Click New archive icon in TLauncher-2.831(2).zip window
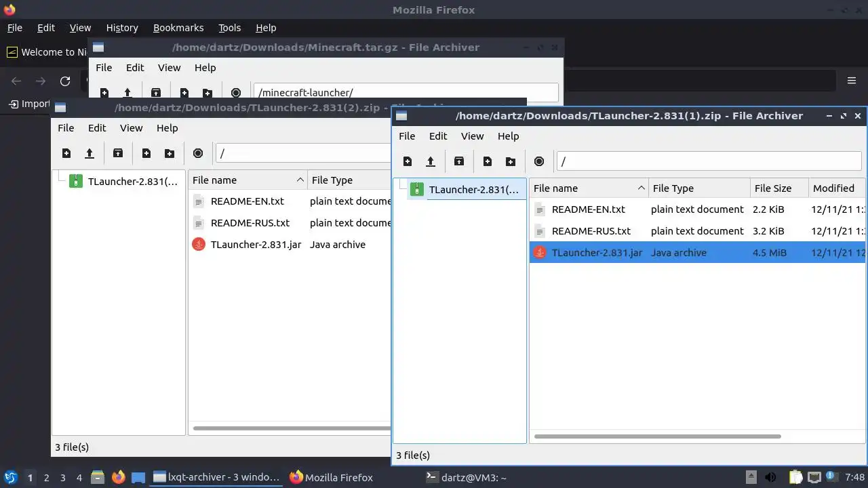This screenshot has height=488, width=868. pyautogui.click(x=66, y=153)
